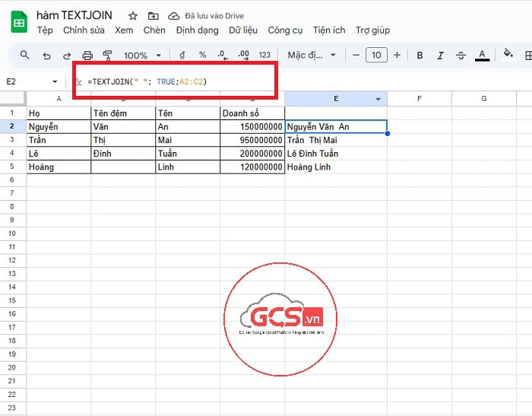Open the Dữ liệu menu
Image resolution: width=532 pixels, height=416 pixels.
[x=243, y=30]
